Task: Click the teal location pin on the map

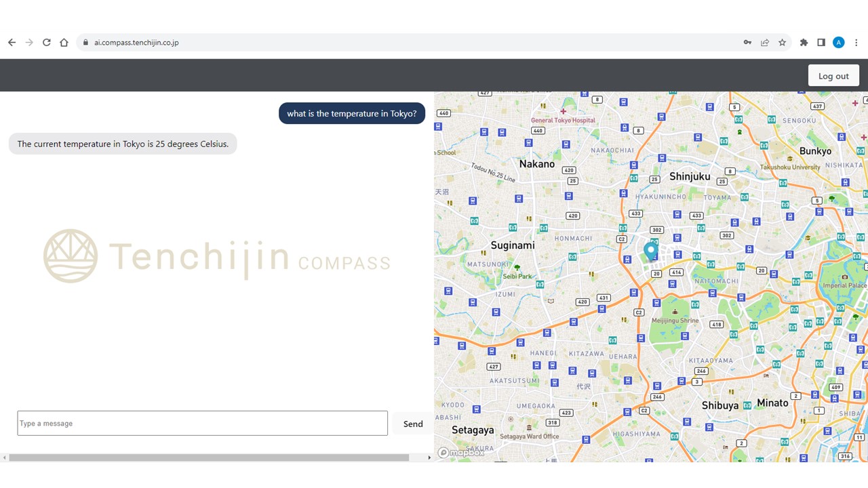Action: point(651,251)
